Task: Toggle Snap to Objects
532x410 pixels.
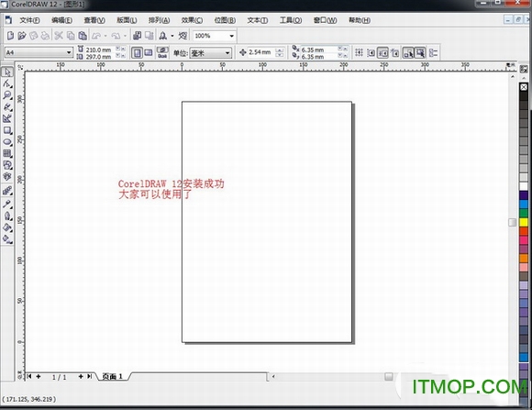Action: click(383, 52)
